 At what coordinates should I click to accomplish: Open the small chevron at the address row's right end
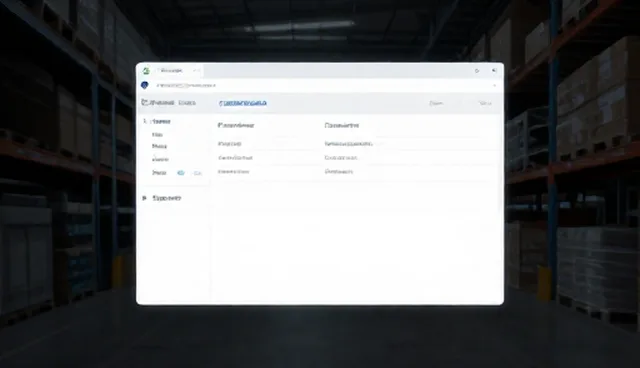494,85
